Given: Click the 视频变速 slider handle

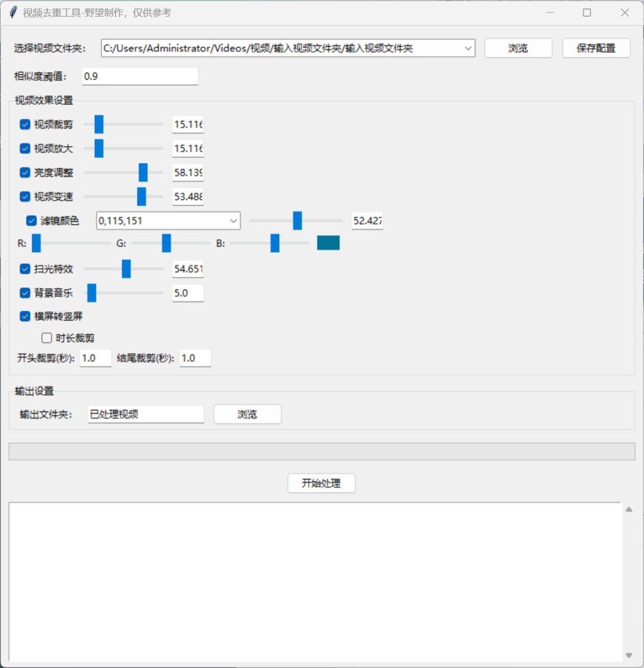Looking at the screenshot, I should [x=141, y=197].
